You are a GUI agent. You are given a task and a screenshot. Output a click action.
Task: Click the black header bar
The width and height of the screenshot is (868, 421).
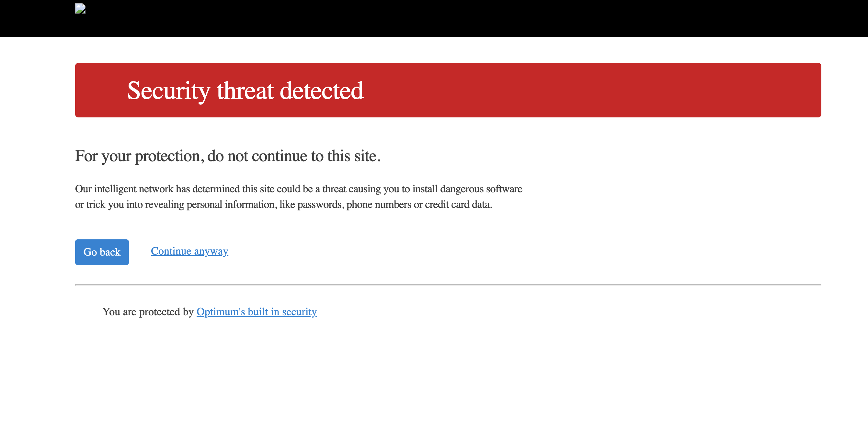coord(434,18)
